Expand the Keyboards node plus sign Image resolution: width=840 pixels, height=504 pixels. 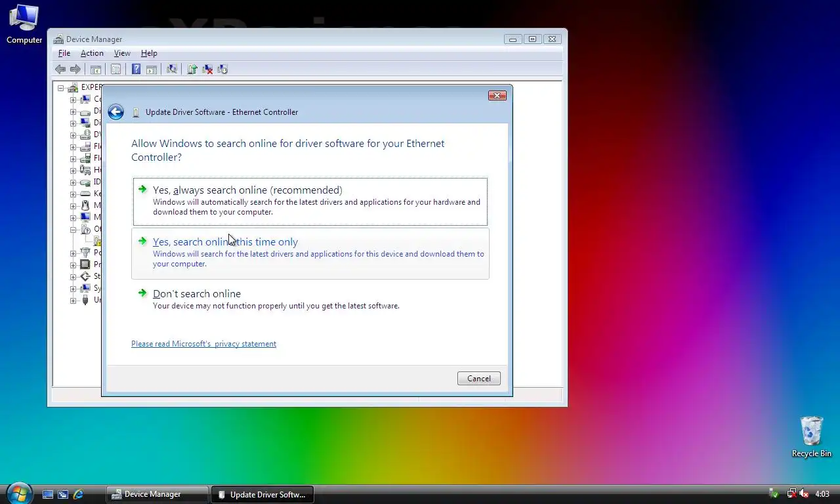pos(73,194)
